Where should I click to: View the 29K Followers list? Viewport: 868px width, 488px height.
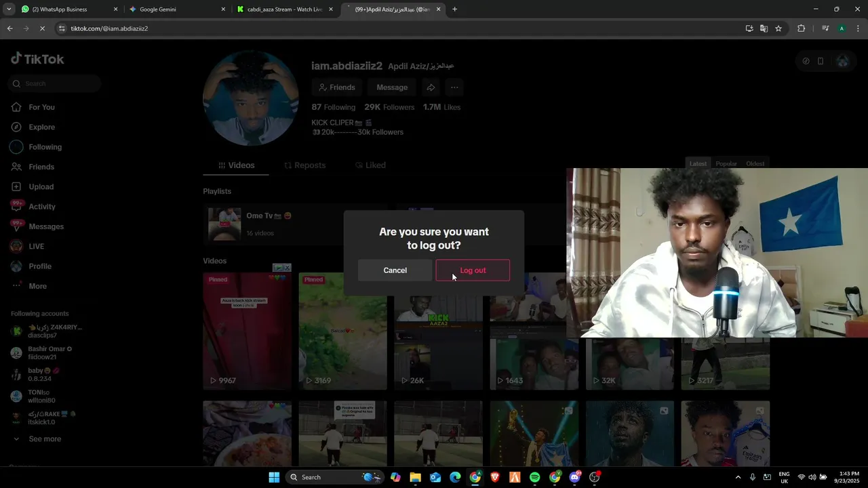[389, 107]
